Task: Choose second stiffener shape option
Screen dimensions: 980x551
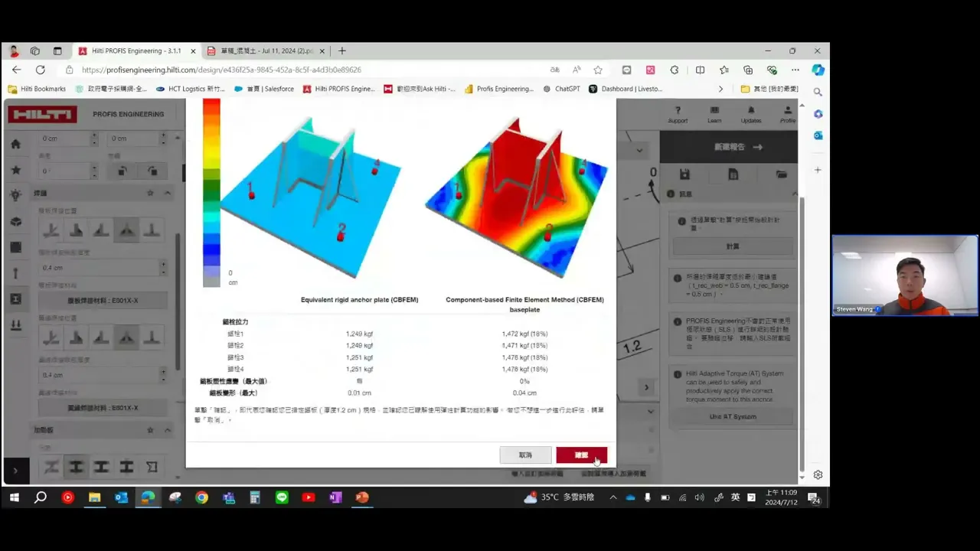Action: click(76, 466)
